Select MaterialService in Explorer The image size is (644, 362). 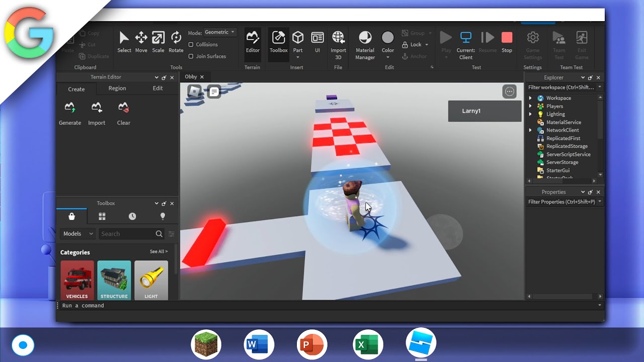click(x=563, y=122)
